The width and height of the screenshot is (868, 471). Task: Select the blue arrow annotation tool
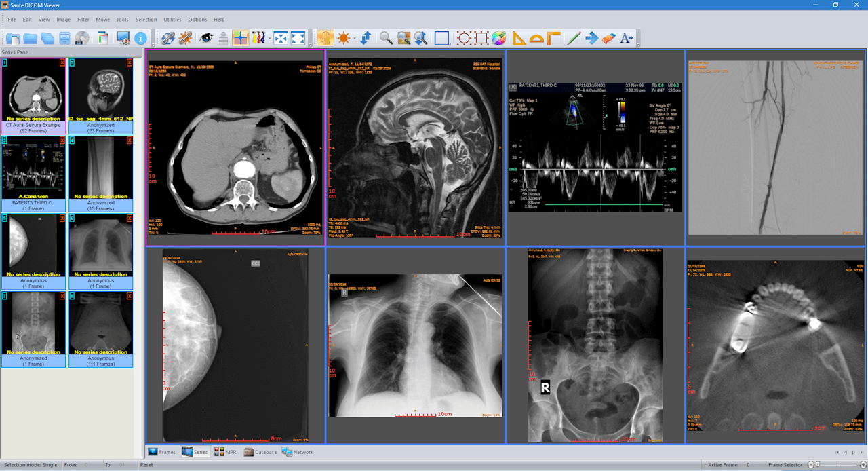pyautogui.click(x=591, y=38)
